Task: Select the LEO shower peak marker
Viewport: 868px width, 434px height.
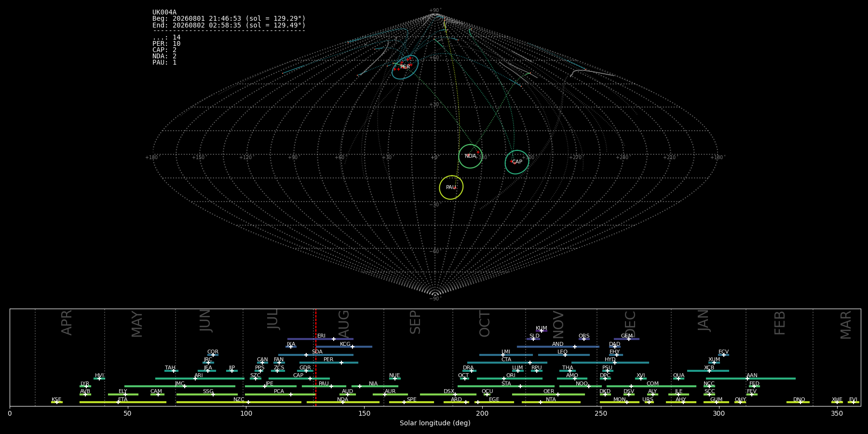Action: click(x=565, y=355)
